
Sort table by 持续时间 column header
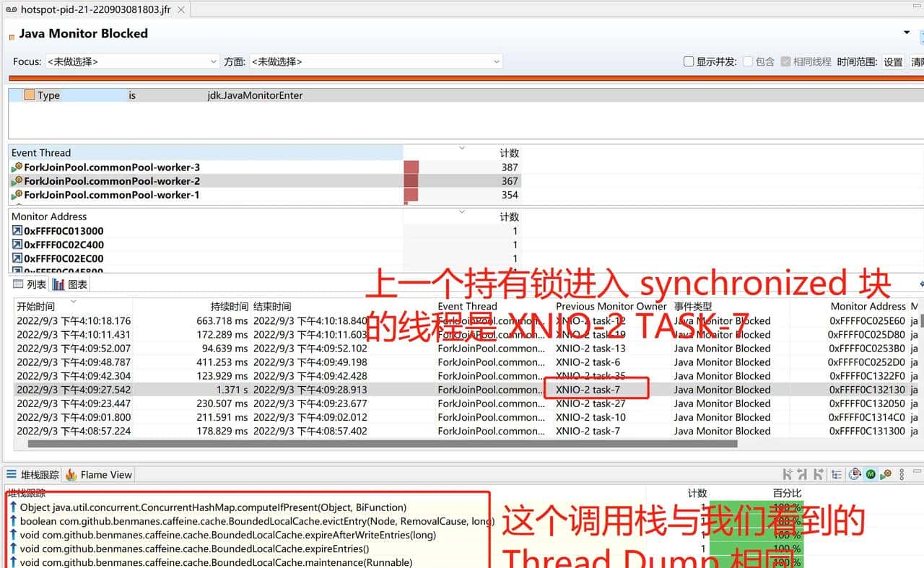coord(229,307)
